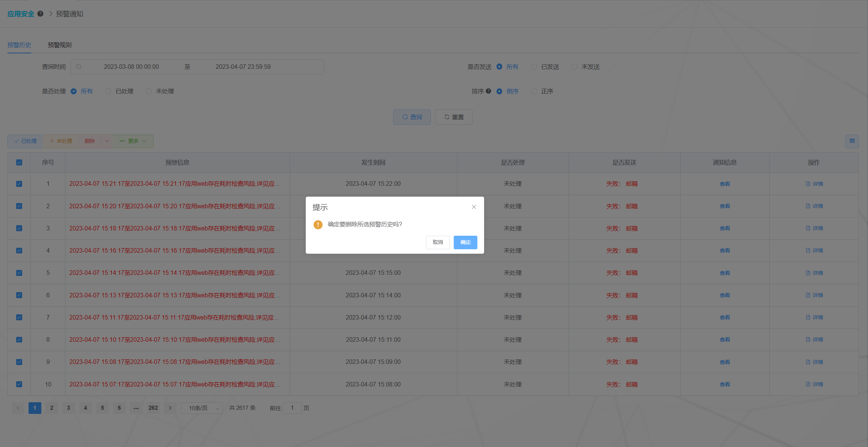Open 详情 for row 5

click(x=814, y=273)
